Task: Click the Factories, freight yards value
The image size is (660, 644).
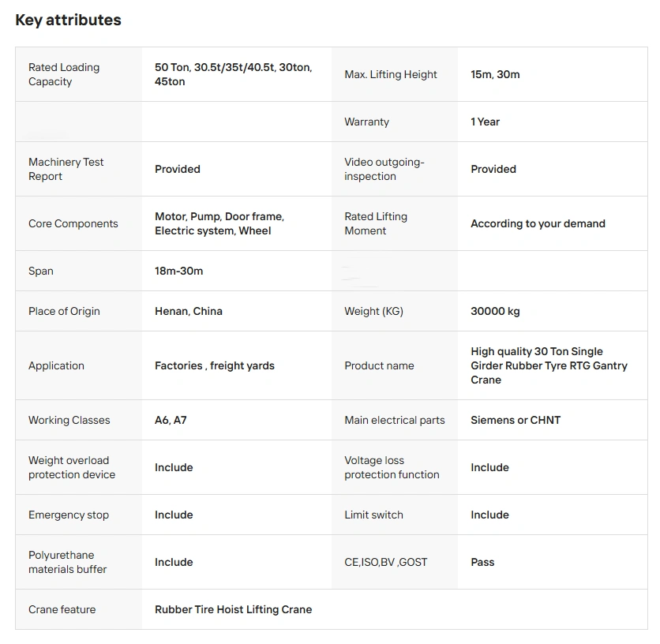Action: tap(214, 365)
